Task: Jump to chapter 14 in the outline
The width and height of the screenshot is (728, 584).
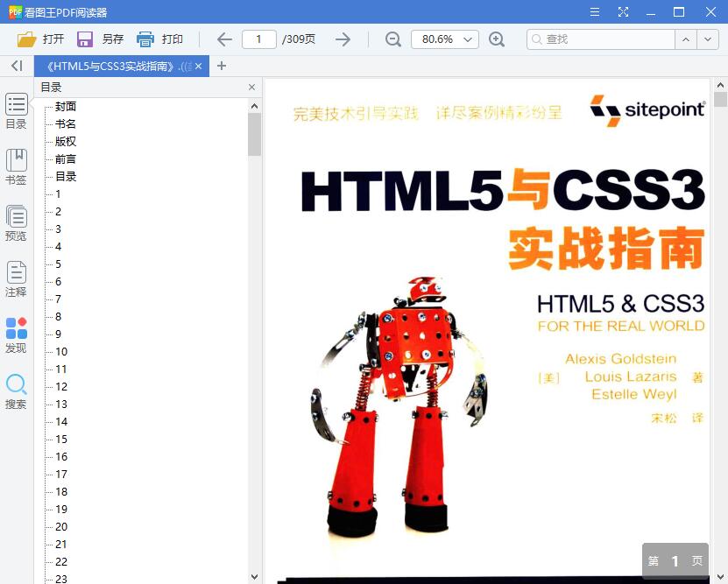Action: pyautogui.click(x=61, y=422)
